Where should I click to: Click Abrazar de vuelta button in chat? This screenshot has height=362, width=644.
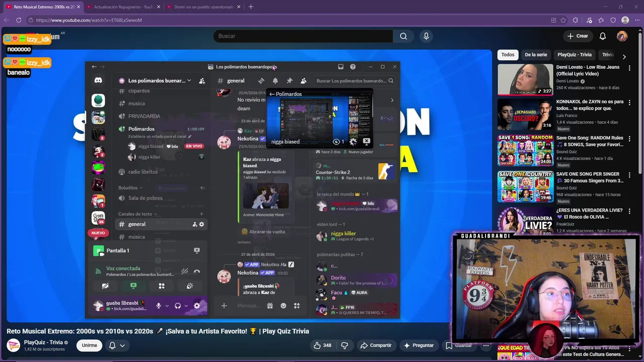263,232
